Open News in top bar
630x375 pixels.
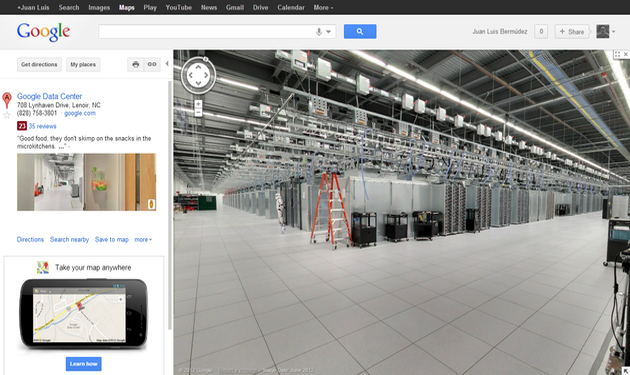(x=209, y=7)
